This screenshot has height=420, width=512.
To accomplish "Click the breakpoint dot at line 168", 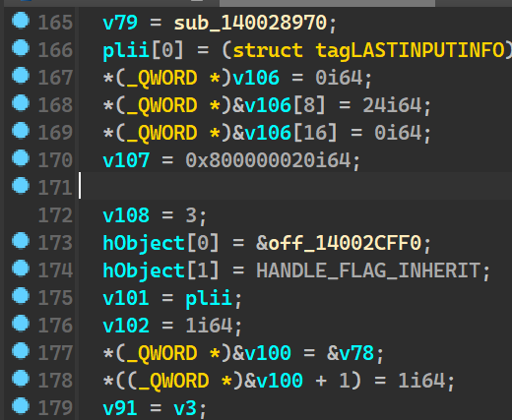I will [21, 103].
